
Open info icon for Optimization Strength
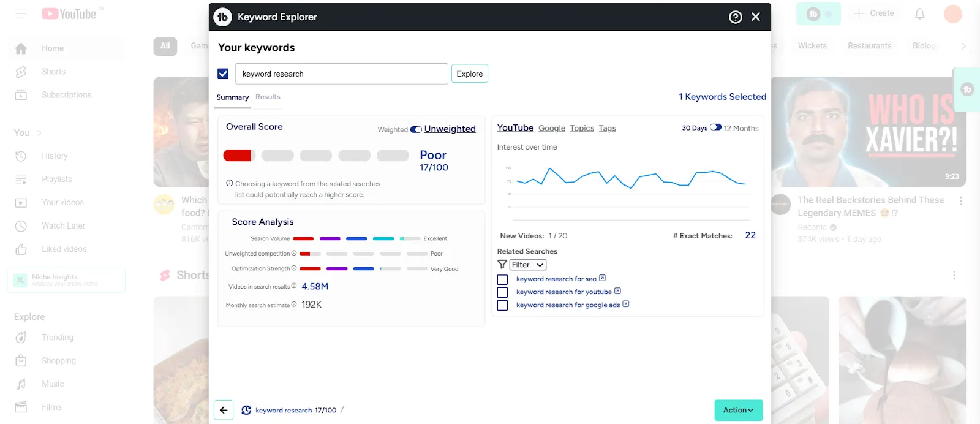(x=294, y=268)
